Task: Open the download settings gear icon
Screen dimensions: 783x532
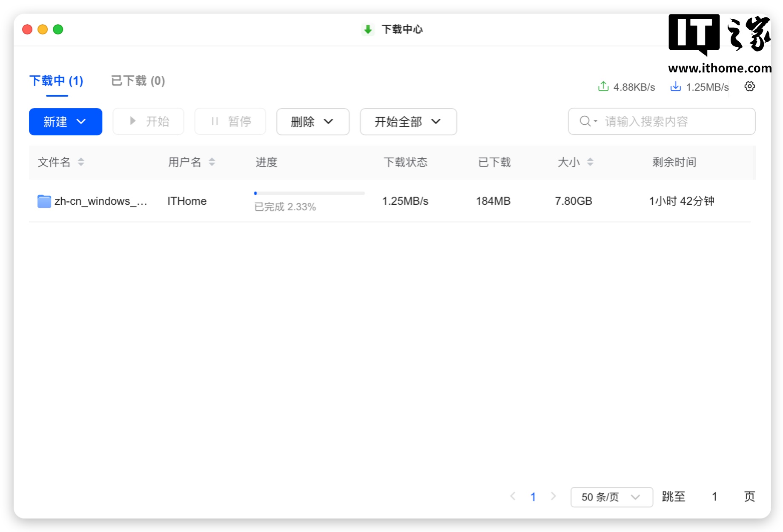Action: click(x=749, y=86)
